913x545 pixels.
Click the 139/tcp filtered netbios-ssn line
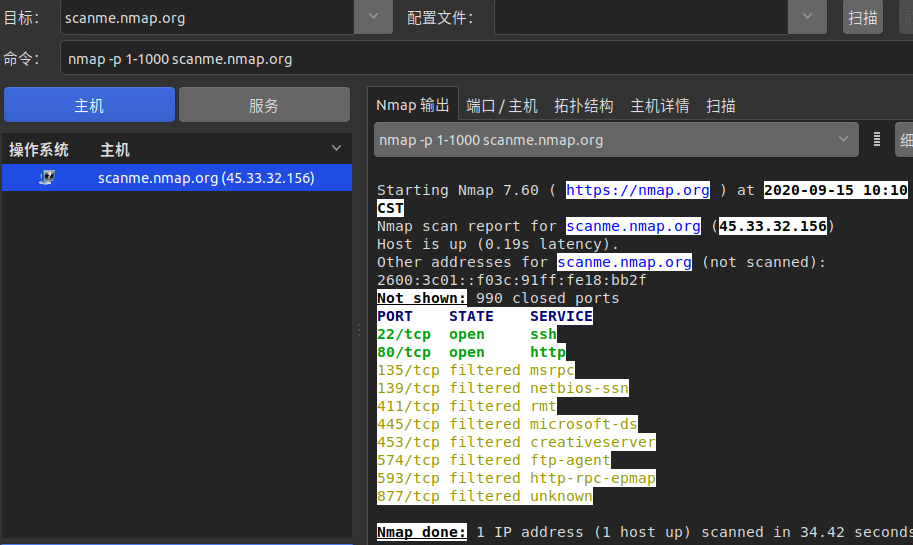click(x=503, y=388)
